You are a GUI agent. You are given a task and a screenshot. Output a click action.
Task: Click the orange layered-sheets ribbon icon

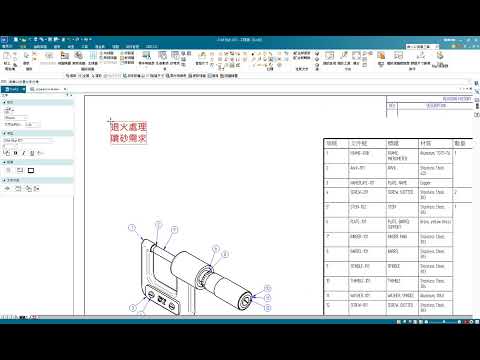(381, 56)
